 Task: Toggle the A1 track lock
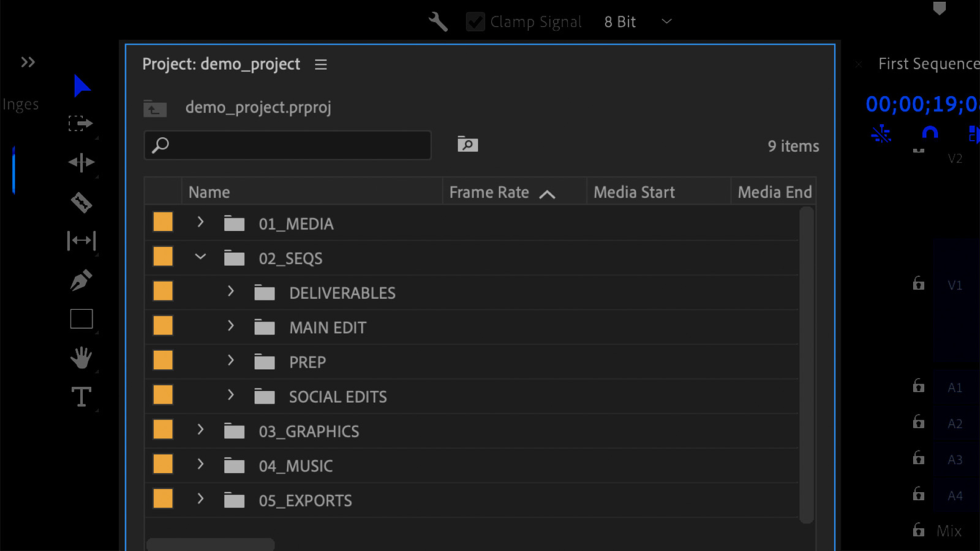click(919, 385)
